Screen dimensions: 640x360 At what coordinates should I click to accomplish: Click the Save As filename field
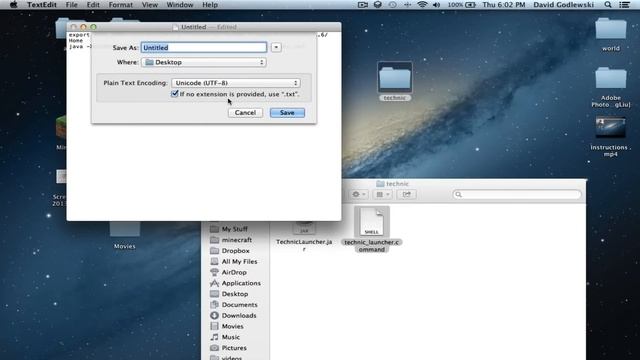point(204,47)
